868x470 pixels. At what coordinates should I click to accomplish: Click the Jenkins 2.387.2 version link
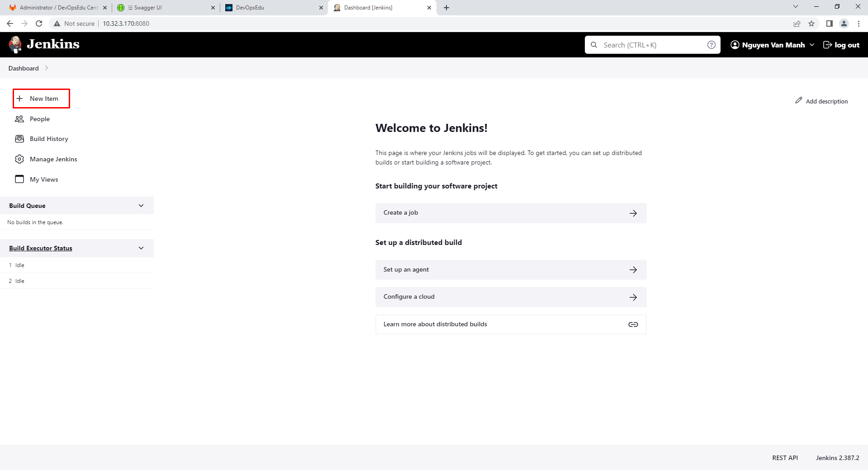click(x=837, y=458)
